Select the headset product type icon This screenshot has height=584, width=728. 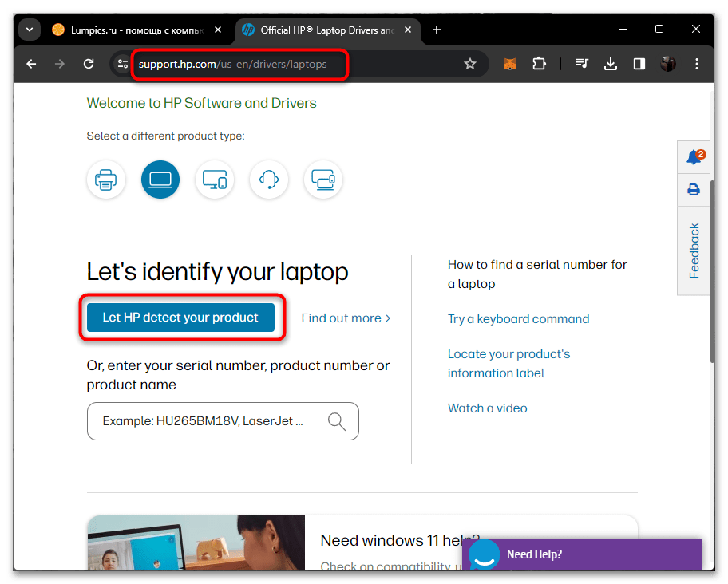pyautogui.click(x=269, y=180)
